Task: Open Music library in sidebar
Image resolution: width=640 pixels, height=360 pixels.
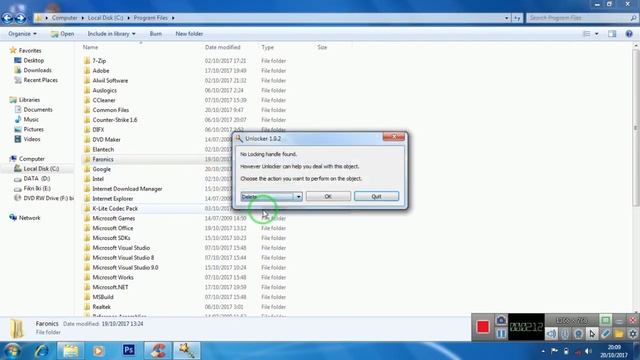Action: [x=31, y=119]
